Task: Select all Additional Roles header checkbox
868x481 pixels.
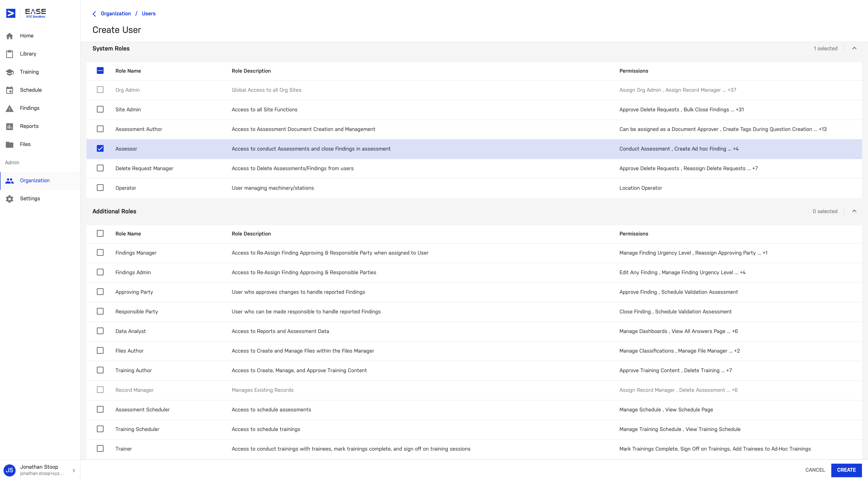Action: (x=100, y=233)
